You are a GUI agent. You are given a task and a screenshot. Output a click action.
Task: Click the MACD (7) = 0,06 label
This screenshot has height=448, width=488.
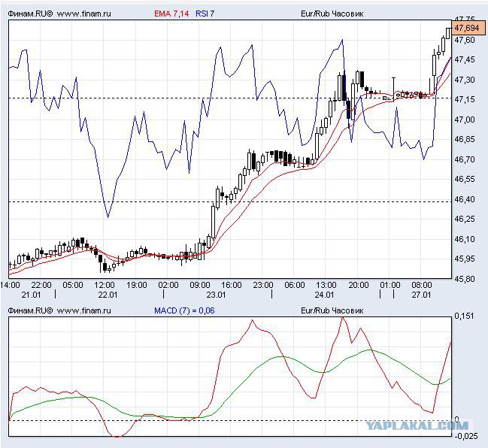(x=184, y=310)
